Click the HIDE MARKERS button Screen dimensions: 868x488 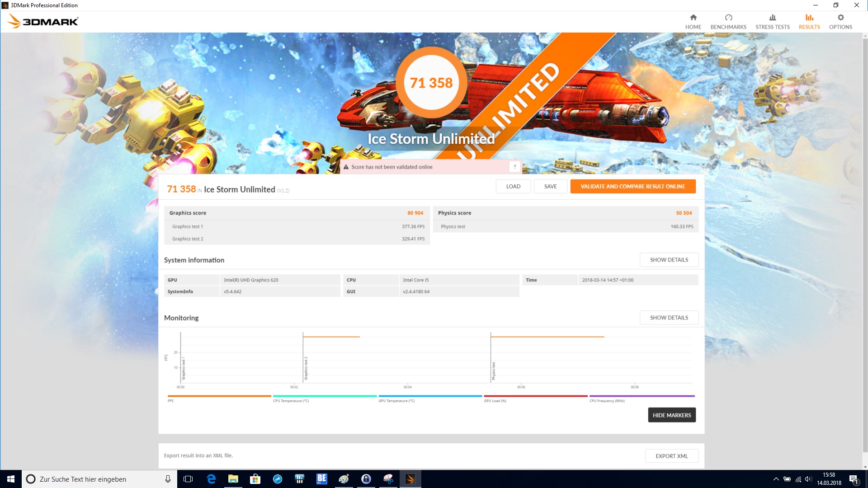tap(672, 415)
